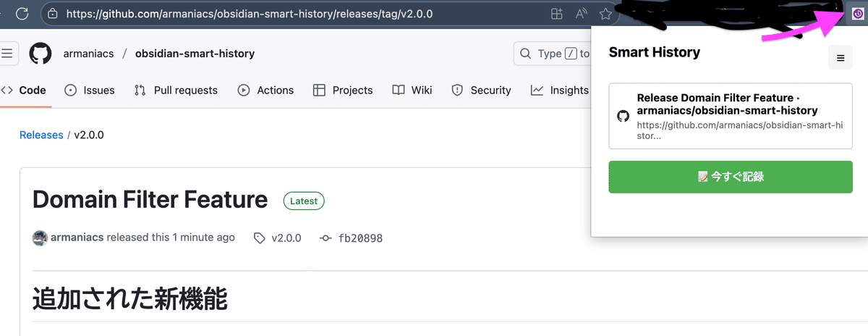Viewport: 868px width, 336px height.
Task: Click the split screen icon in address bar
Action: [x=556, y=14]
